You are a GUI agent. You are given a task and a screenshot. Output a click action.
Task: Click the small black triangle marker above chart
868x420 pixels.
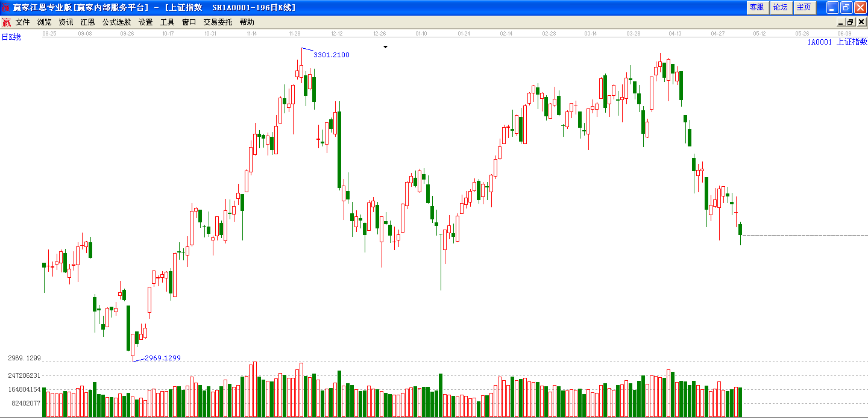pyautogui.click(x=386, y=46)
